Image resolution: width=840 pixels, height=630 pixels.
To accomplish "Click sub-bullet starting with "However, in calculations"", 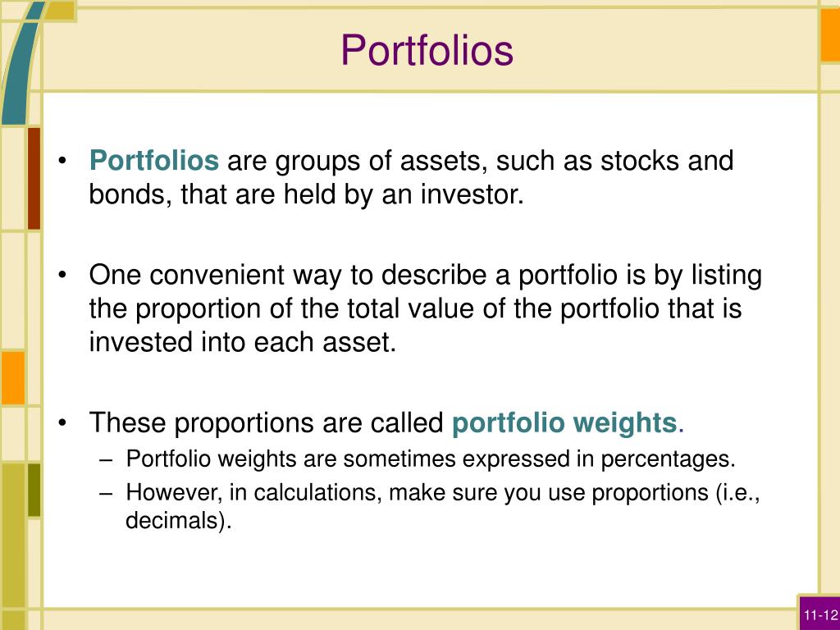I will [x=442, y=506].
